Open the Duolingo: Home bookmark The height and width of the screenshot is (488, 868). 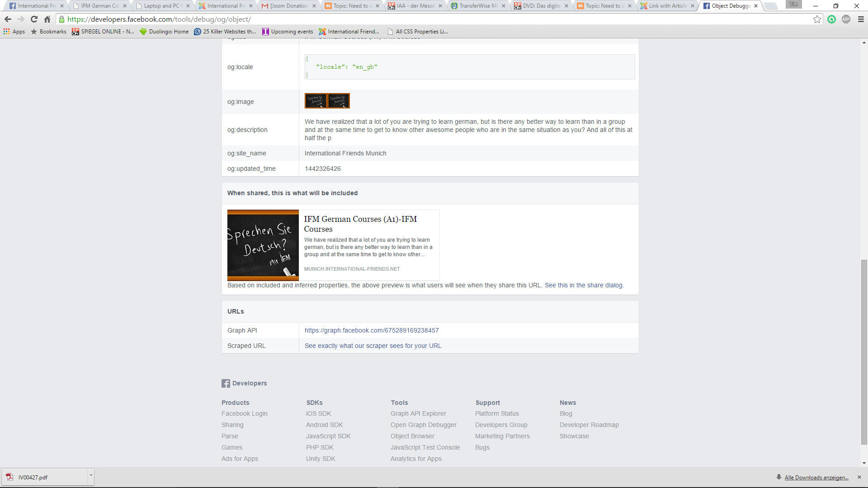coord(164,32)
